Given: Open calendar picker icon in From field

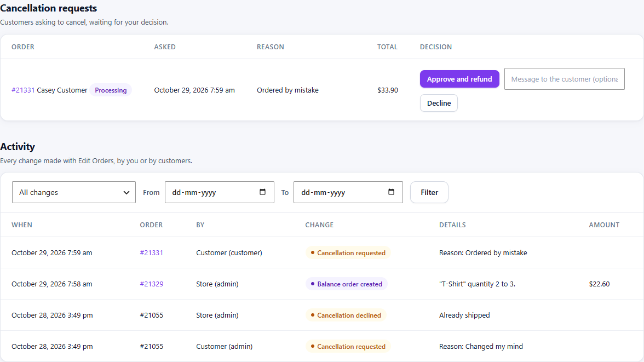Looking at the screenshot, I should [x=262, y=192].
